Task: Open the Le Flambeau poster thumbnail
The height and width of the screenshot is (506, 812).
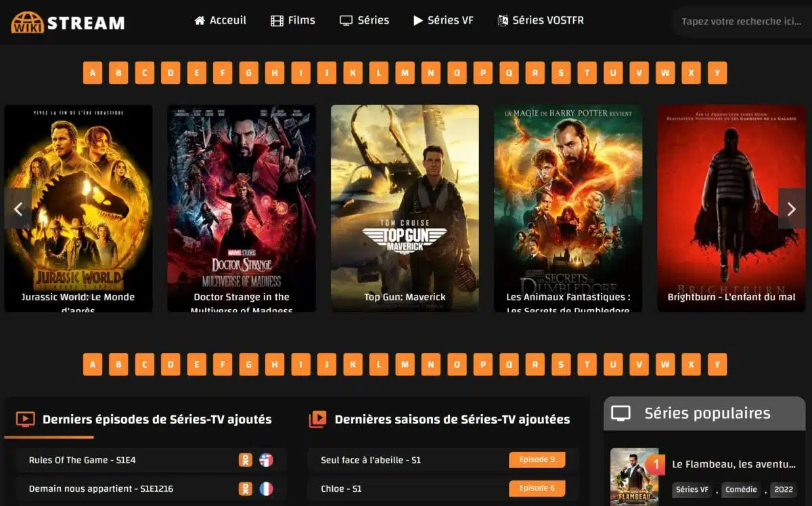Action: point(634,477)
